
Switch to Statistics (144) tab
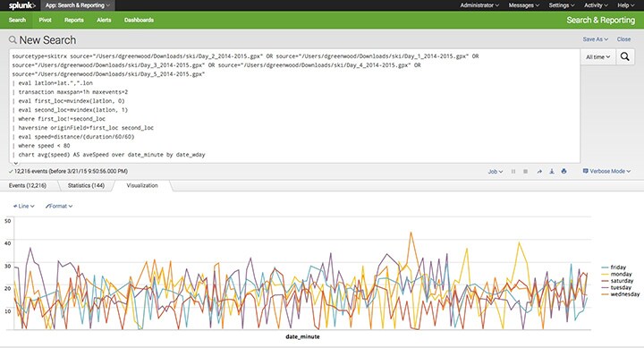tap(86, 186)
